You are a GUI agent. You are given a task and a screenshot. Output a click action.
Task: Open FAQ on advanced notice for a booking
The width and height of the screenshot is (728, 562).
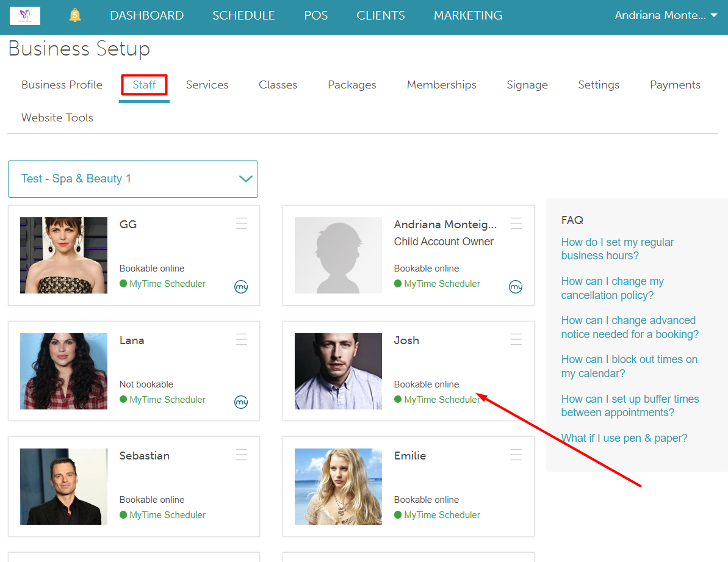click(630, 327)
